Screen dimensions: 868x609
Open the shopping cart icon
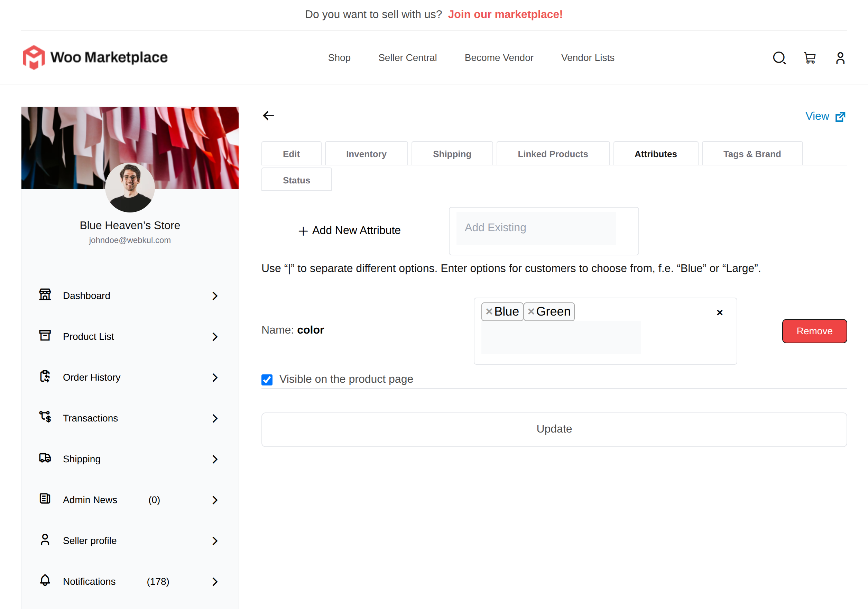pos(810,58)
